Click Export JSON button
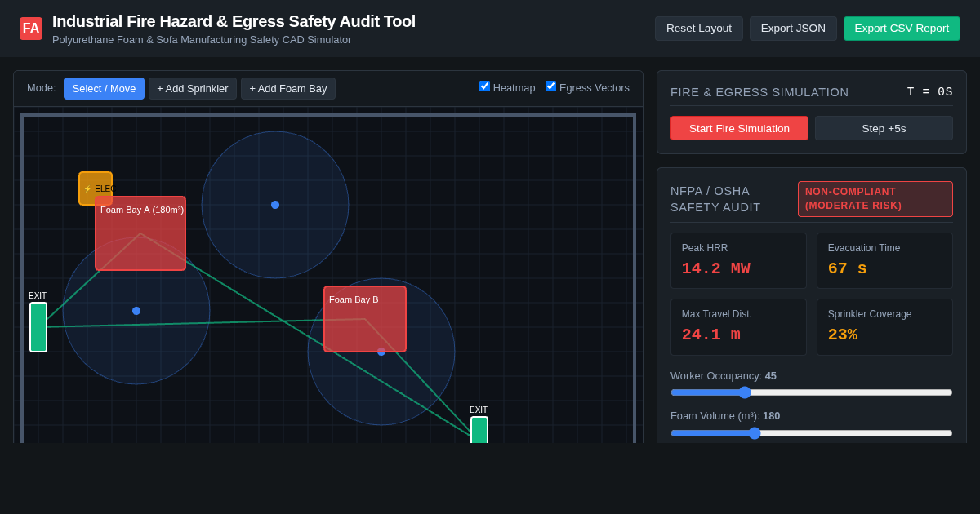Image resolution: width=980 pixels, height=514 pixels. coord(793,29)
